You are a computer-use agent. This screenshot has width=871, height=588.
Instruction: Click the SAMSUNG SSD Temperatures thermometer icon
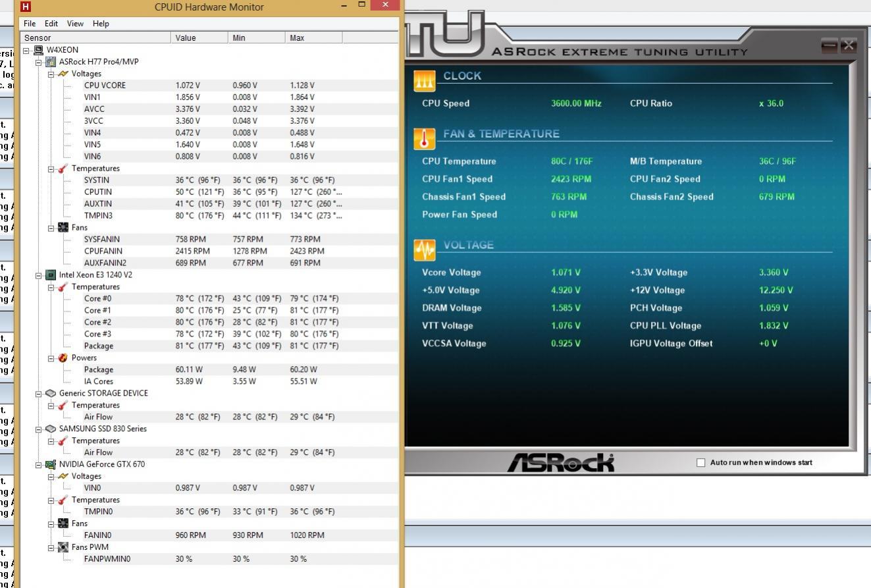click(63, 441)
